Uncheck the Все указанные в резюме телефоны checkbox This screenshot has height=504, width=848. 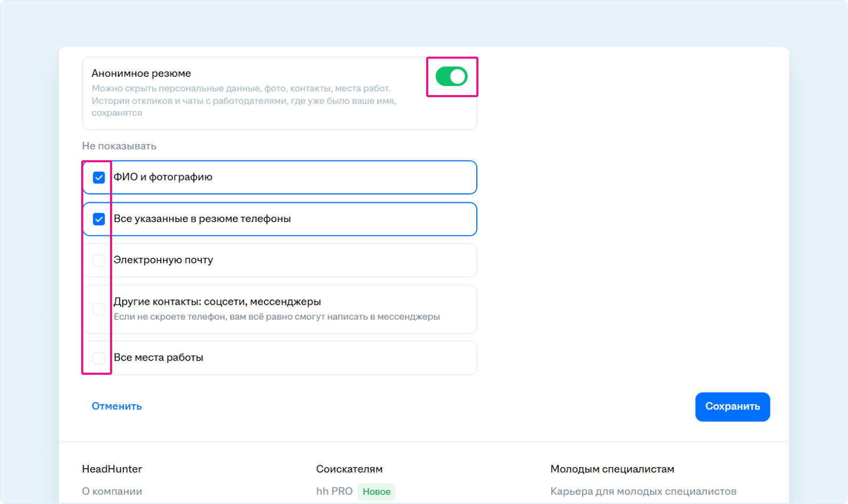[99, 219]
